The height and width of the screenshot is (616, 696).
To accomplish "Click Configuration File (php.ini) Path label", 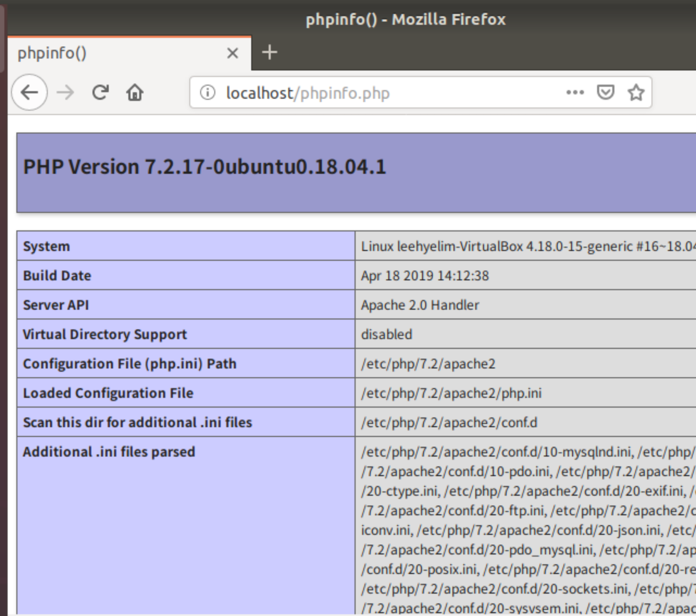I will 130,364.
